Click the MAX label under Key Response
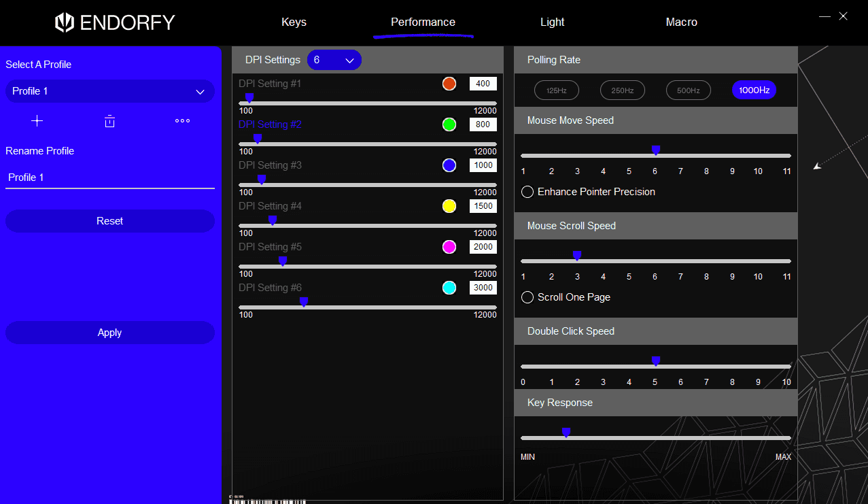This screenshot has width=868, height=504. point(783,457)
